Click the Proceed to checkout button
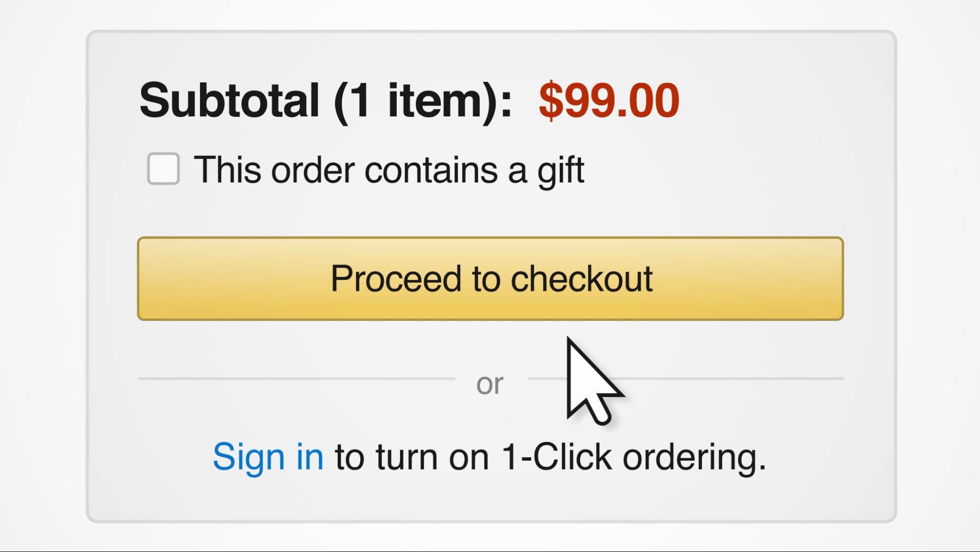980x552 pixels. click(490, 278)
